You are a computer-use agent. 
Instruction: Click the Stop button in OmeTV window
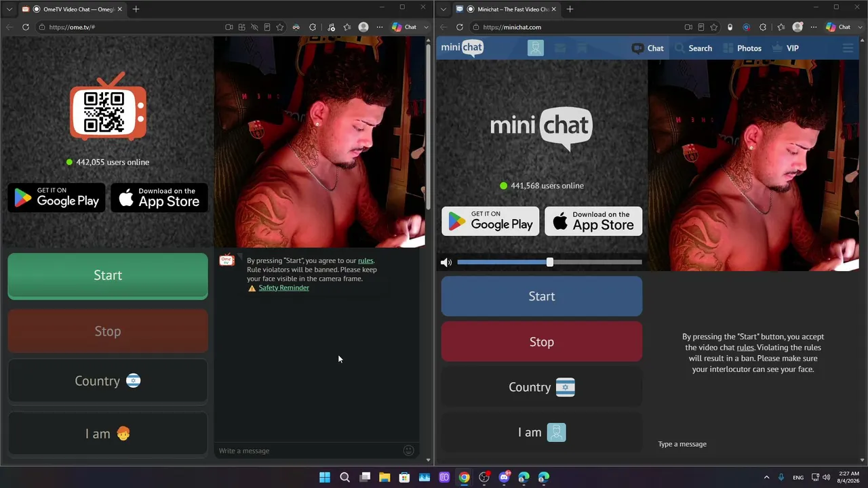click(x=108, y=331)
